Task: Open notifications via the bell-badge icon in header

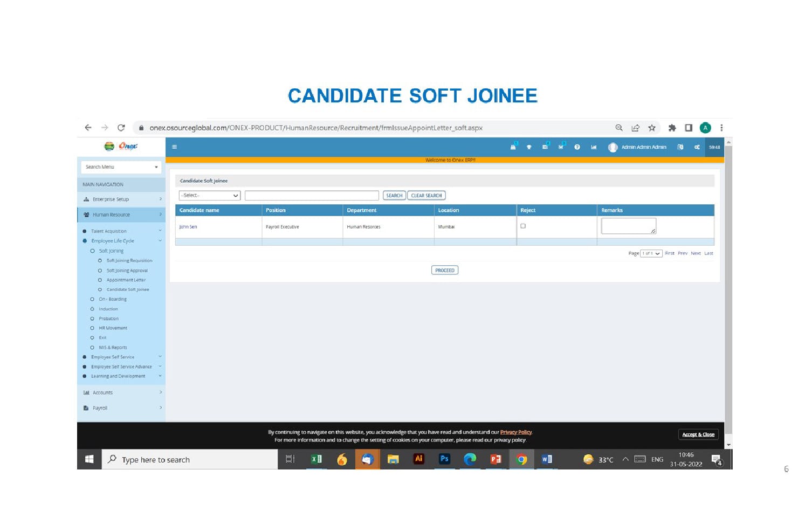Action: pos(513,147)
